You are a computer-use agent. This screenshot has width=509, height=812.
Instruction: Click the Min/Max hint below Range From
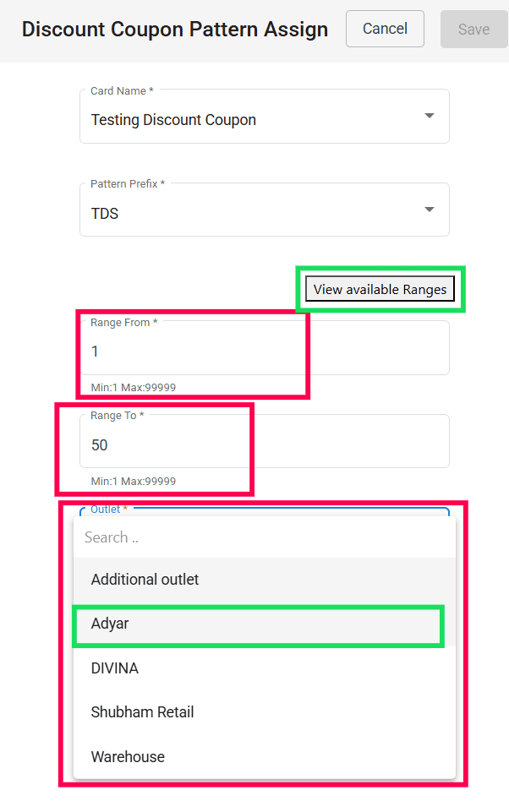point(134,388)
